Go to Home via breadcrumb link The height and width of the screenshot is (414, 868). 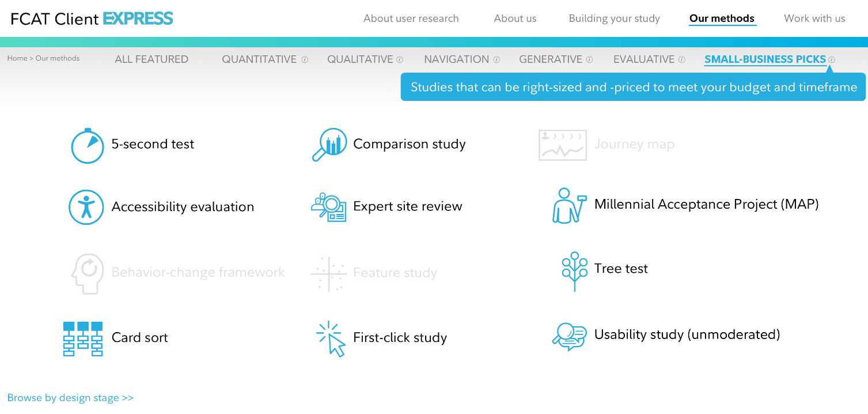[x=17, y=58]
